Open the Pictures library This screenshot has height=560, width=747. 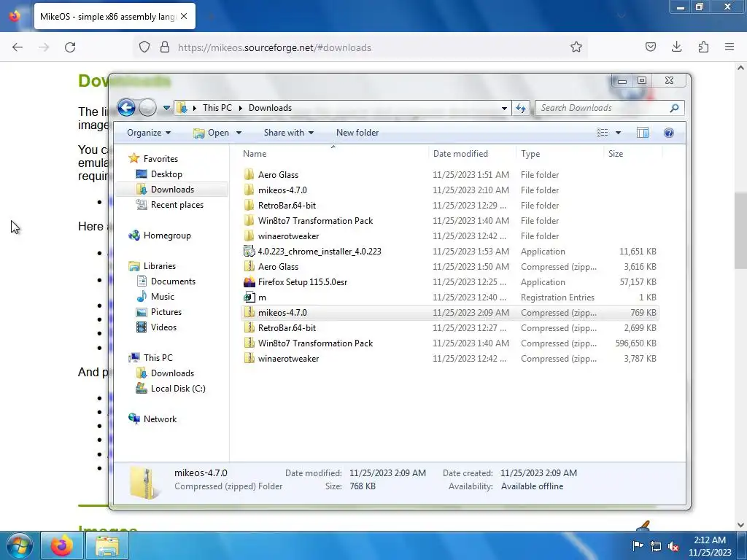pos(166,312)
